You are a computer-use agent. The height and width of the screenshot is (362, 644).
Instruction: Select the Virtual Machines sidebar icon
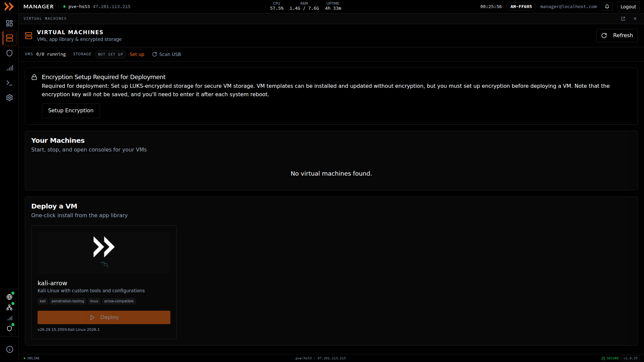pos(9,38)
